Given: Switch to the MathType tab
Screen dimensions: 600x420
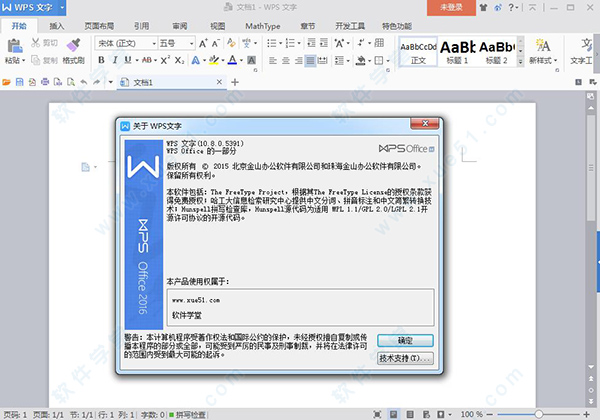Looking at the screenshot, I should point(262,26).
